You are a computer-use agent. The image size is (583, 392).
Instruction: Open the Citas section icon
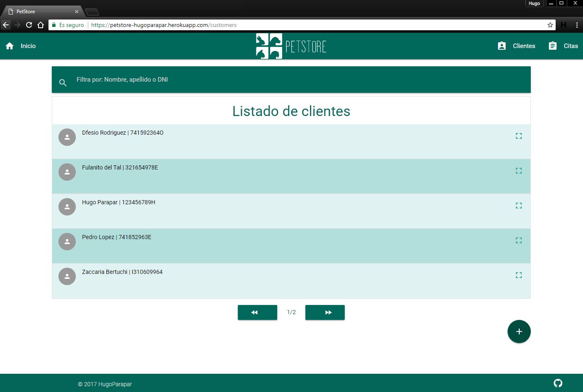point(553,46)
